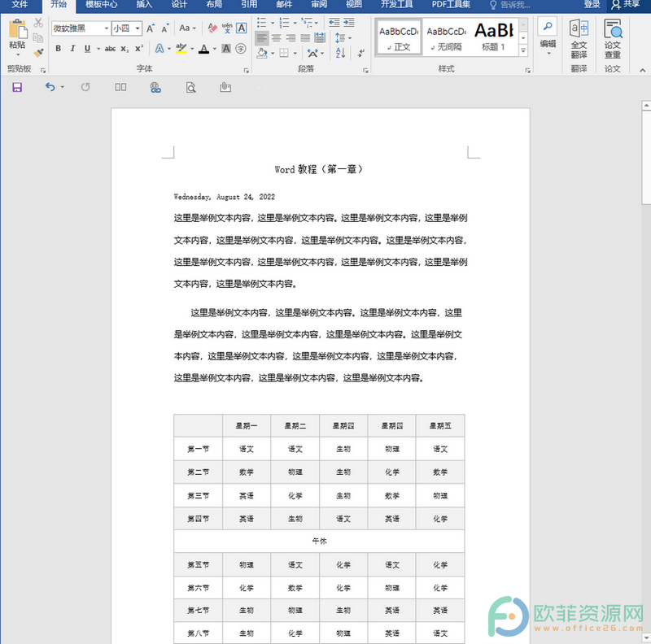Sort text with A-Z sort icon
651x644 pixels.
(340, 53)
